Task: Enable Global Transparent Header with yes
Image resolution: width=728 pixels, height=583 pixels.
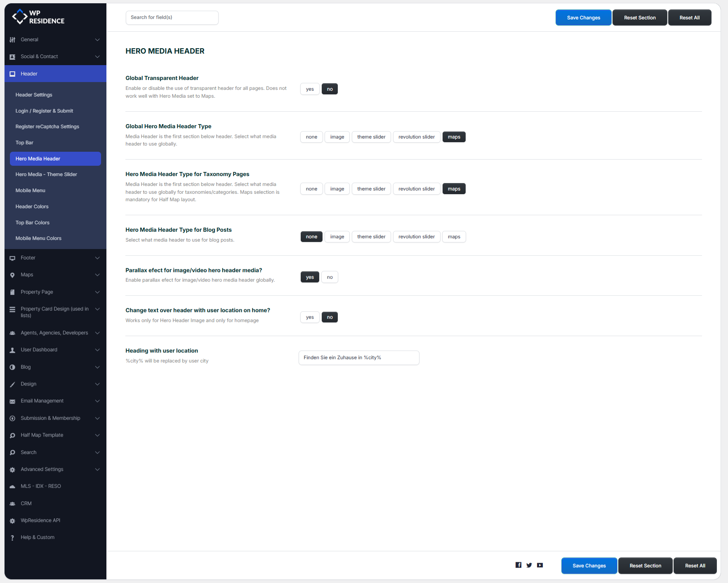Action: click(x=310, y=89)
